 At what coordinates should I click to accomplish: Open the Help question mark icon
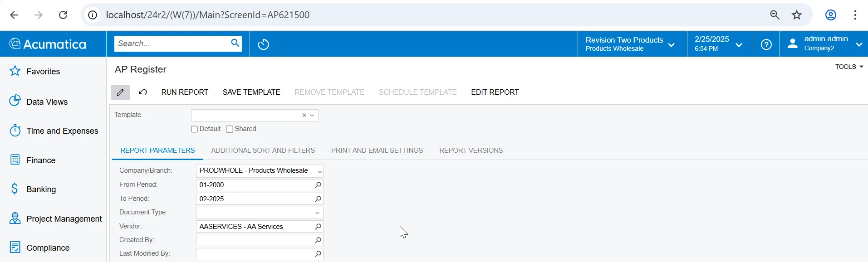766,44
